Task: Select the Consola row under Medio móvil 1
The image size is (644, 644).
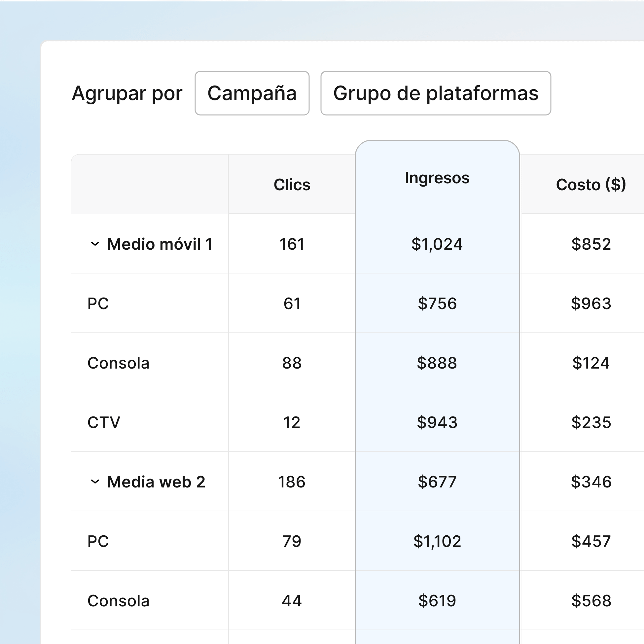Action: click(118, 363)
